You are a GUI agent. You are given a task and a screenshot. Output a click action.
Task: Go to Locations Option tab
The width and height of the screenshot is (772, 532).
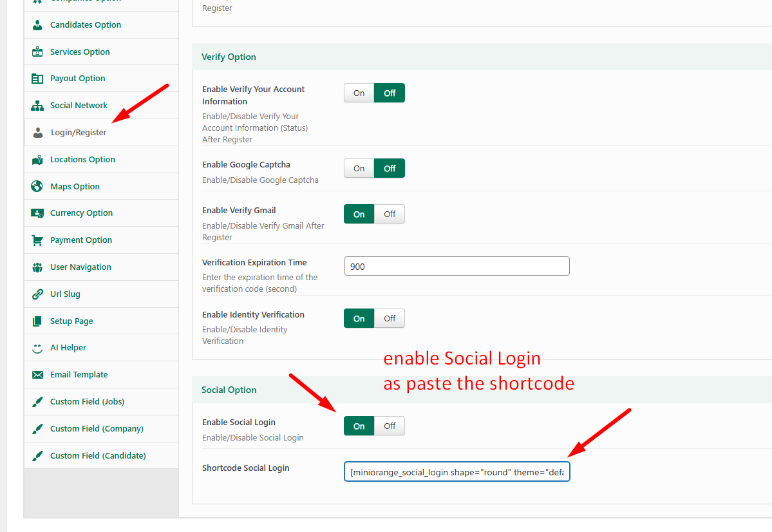82,160
